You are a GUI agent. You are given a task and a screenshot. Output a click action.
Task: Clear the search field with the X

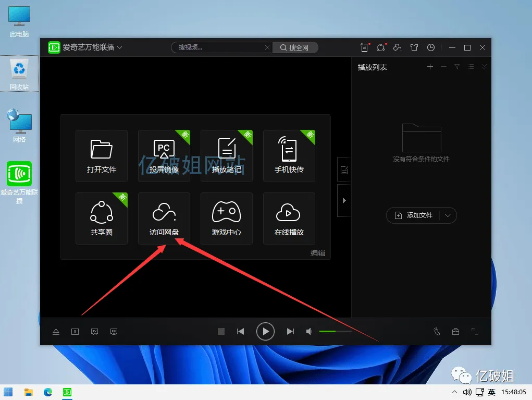point(267,47)
